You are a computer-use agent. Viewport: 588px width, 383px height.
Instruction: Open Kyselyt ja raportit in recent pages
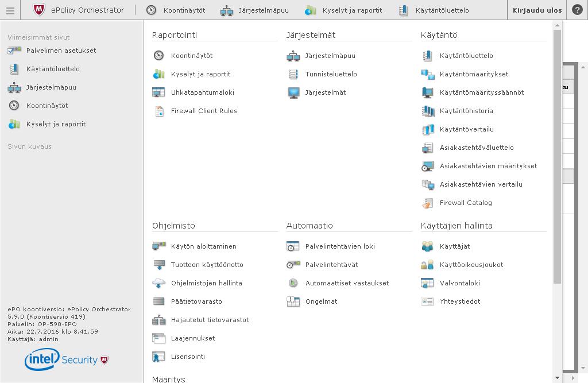56,124
